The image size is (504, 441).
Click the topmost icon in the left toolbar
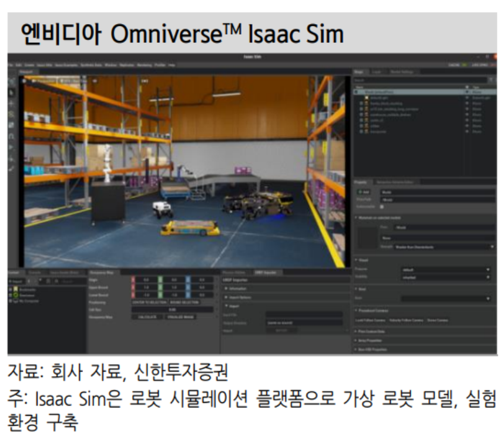pyautogui.click(x=11, y=82)
